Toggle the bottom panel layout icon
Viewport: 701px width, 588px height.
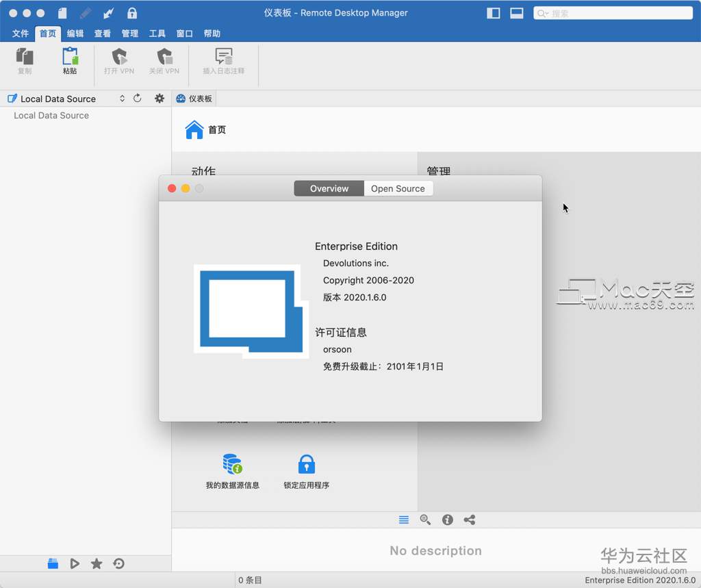517,13
